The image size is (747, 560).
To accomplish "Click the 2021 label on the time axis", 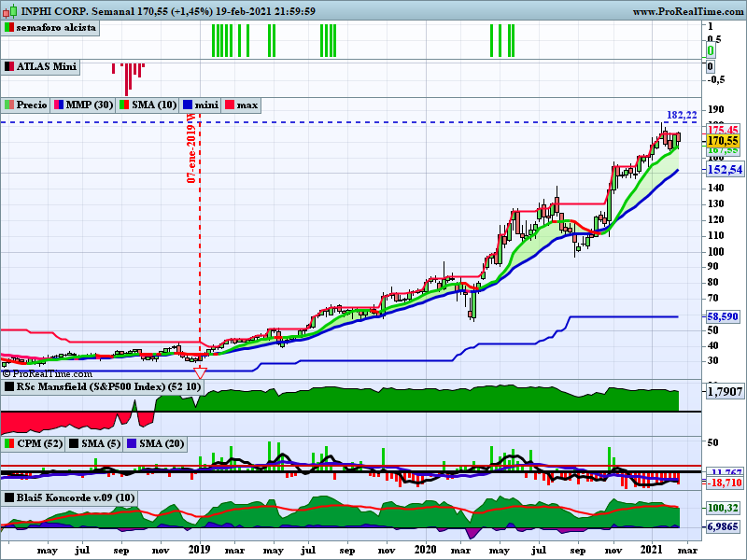I will click(651, 550).
